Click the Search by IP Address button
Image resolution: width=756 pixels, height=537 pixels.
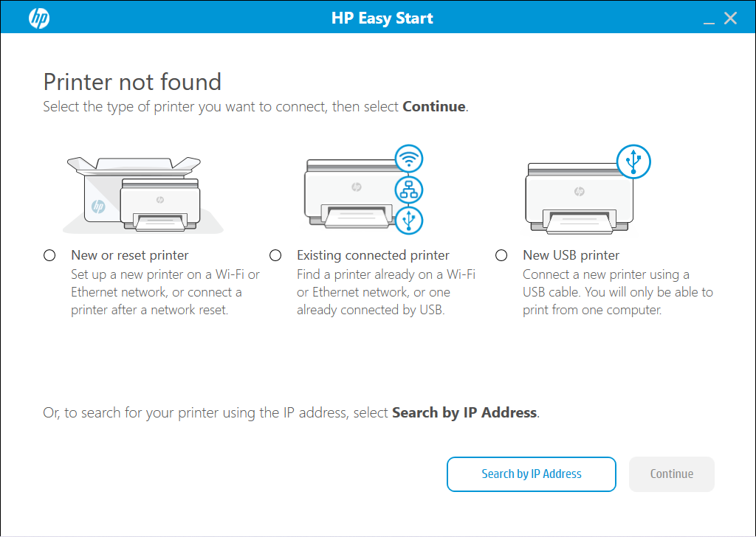point(531,474)
